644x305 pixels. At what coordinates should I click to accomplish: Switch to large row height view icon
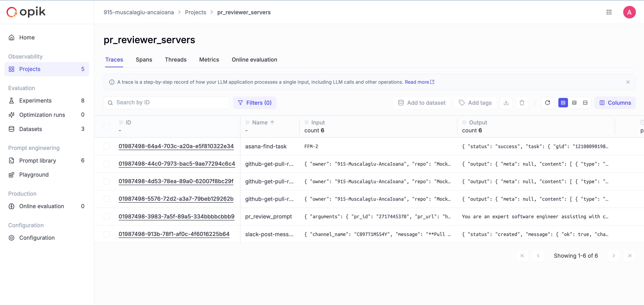coord(585,103)
